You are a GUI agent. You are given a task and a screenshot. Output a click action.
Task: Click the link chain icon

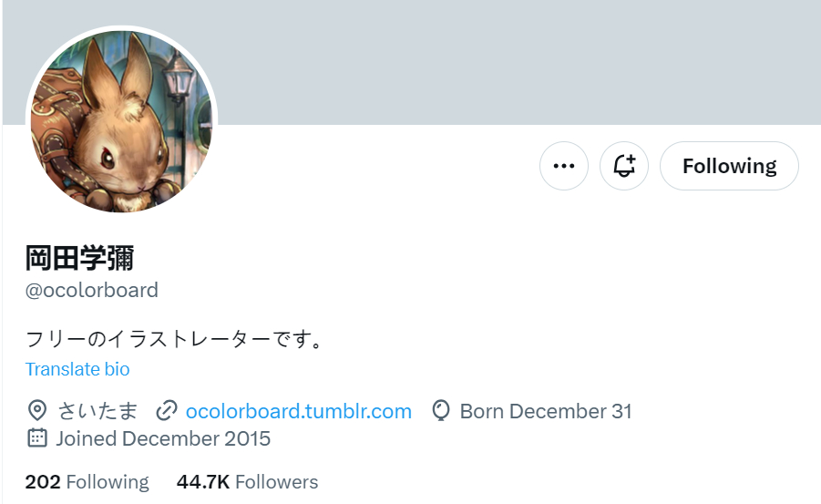pyautogui.click(x=167, y=411)
